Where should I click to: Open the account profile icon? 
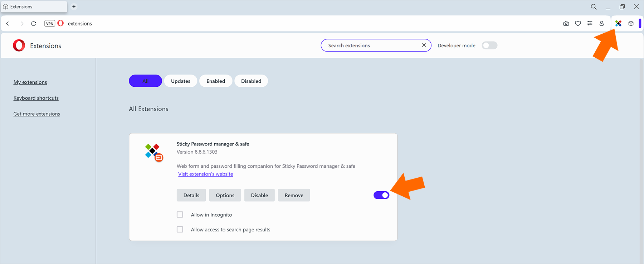tap(602, 24)
